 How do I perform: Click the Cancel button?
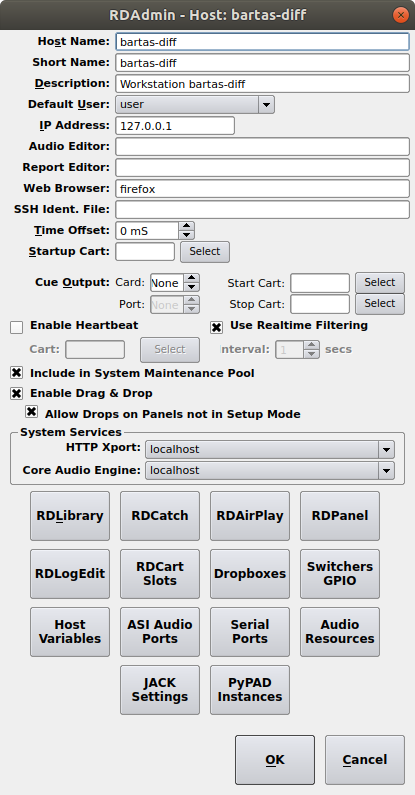pos(365,760)
